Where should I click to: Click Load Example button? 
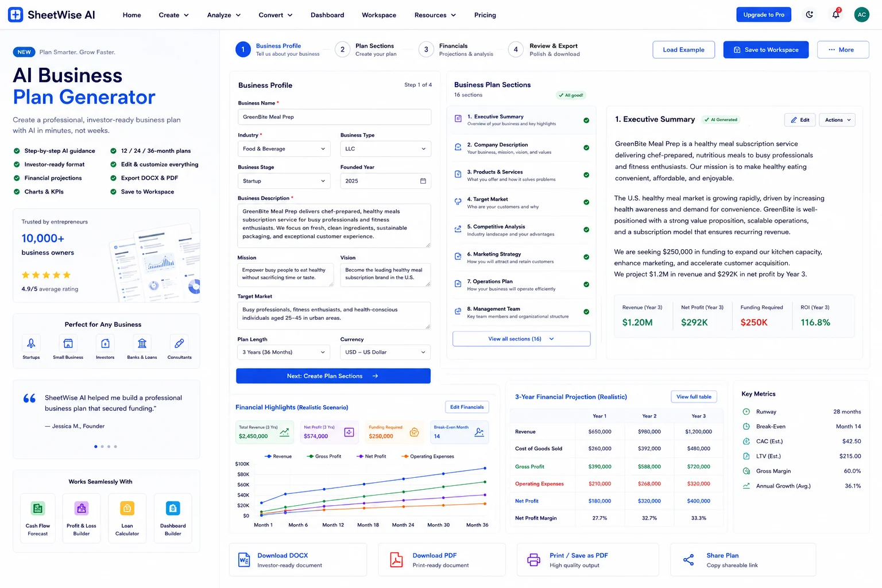(683, 50)
